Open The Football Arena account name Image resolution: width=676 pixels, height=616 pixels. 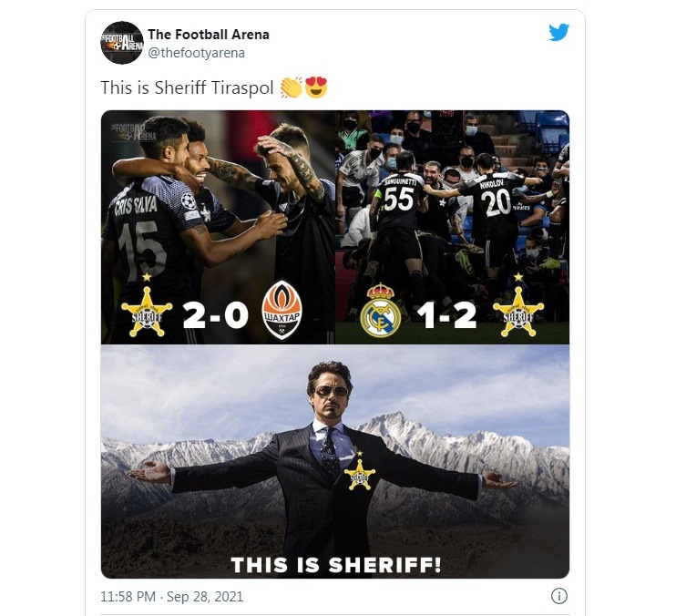tap(209, 35)
